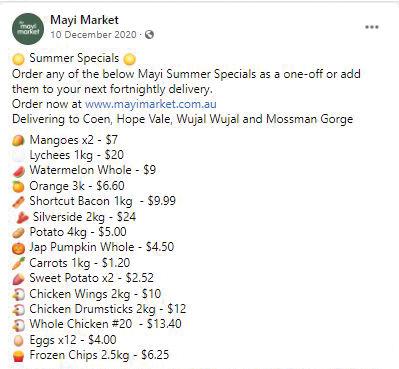
Task: Click the watermelon emoji icon
Action: [18, 171]
